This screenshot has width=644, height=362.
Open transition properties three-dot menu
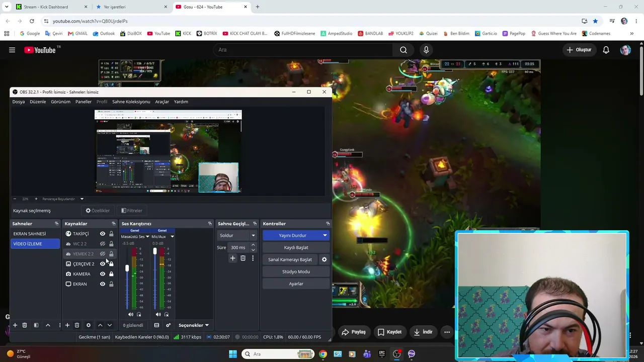253,258
